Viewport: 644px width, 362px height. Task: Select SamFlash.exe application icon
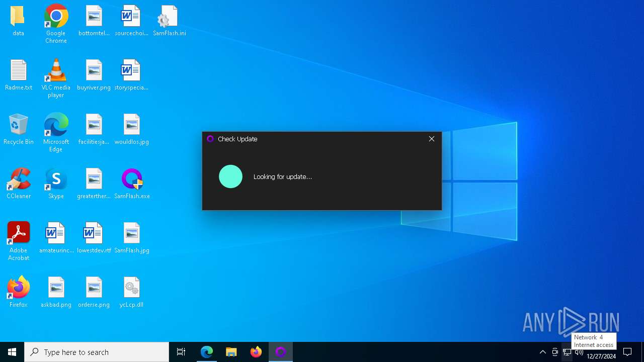[132, 184]
